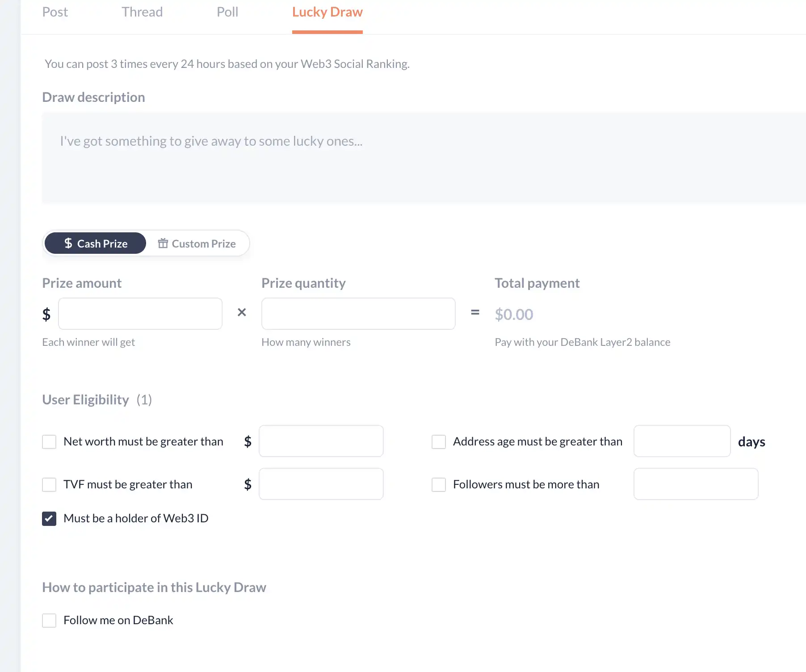Select the Cash Prize option

click(96, 244)
